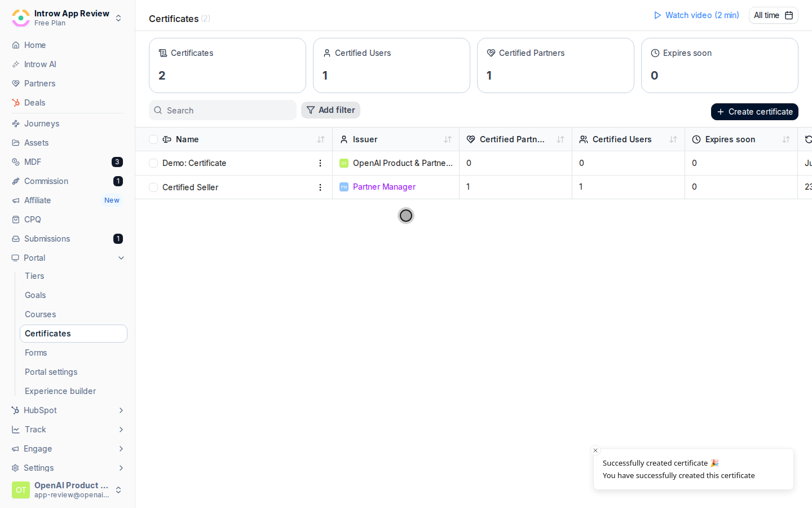Focus the Search input field

223,110
